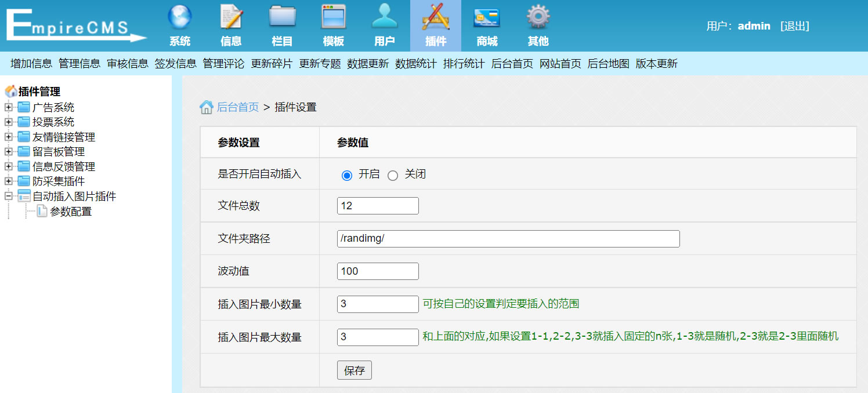Enable the 开启 auto-insert option

click(x=346, y=174)
